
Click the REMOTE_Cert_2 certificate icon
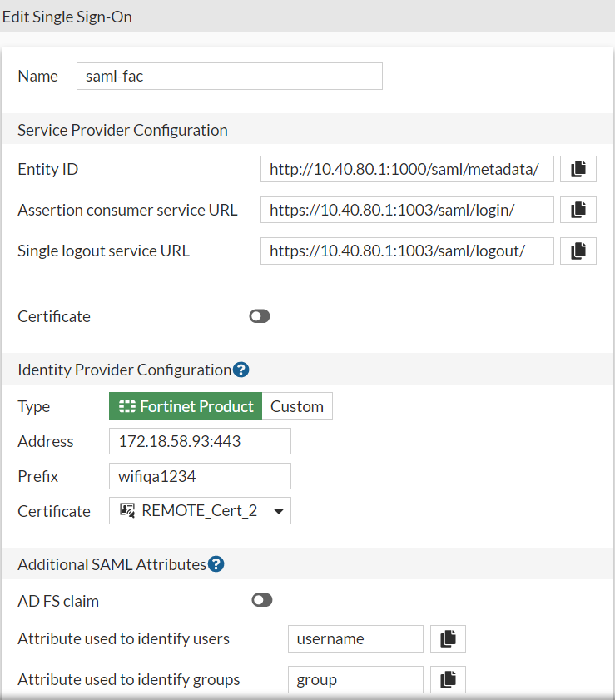[x=128, y=510]
